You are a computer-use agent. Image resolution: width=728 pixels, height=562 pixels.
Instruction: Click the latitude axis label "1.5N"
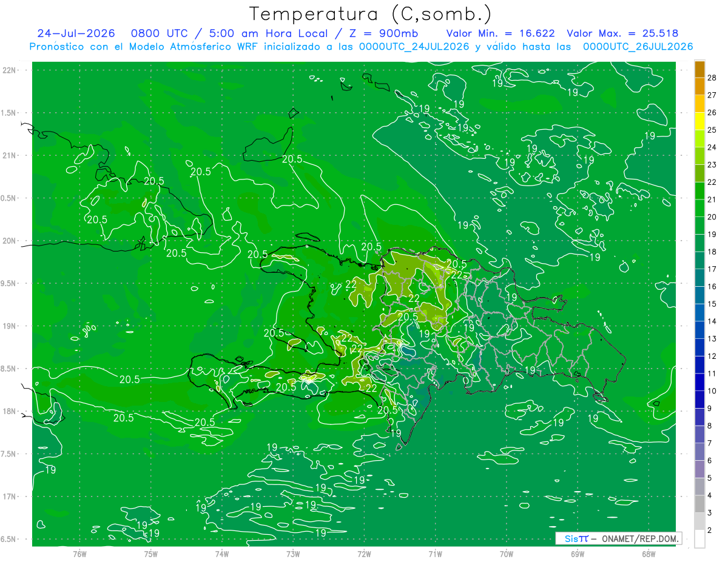coord(9,113)
